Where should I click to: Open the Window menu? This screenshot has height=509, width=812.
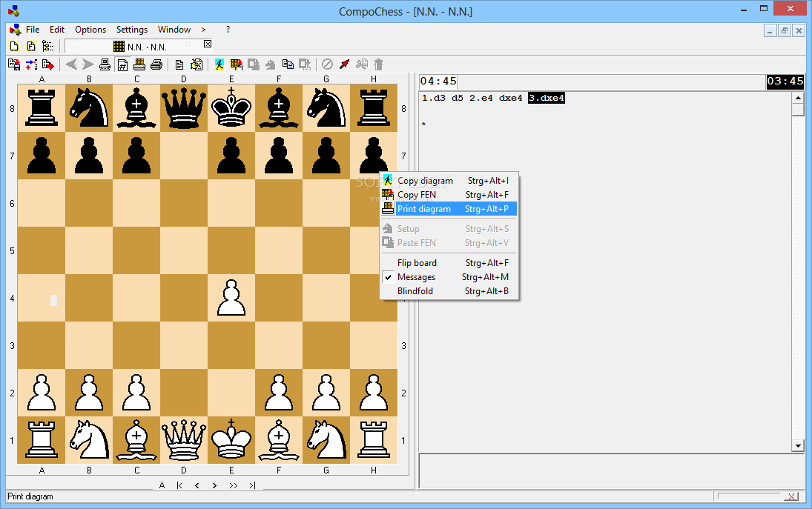pos(174,30)
